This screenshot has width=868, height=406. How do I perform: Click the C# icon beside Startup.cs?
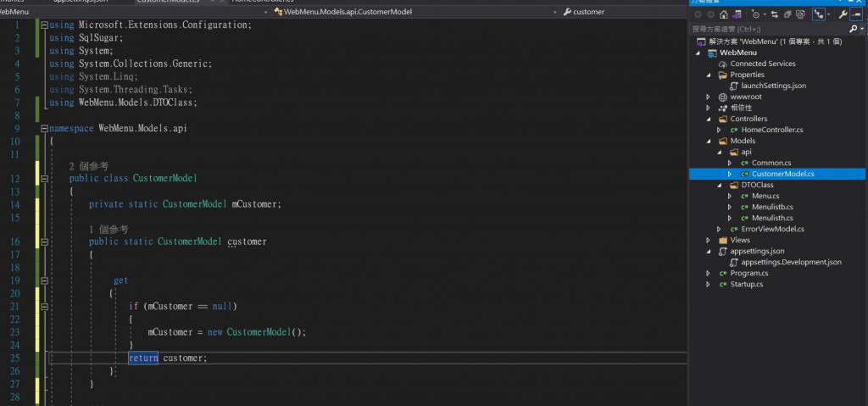(722, 284)
